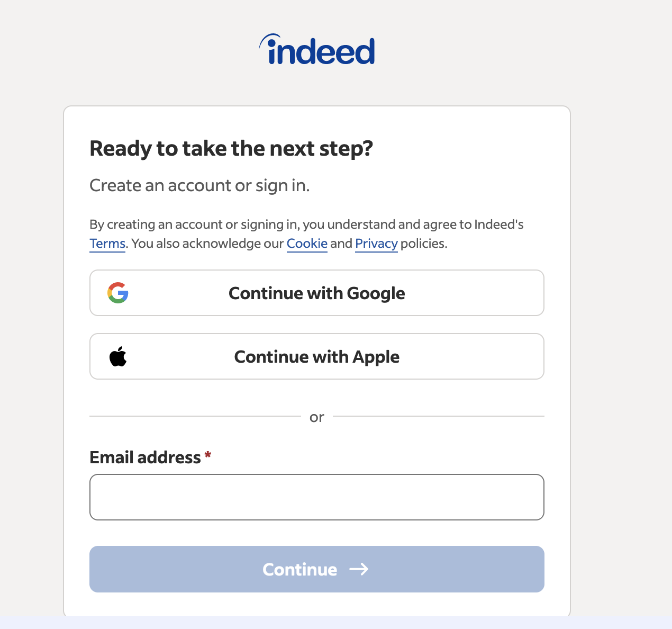Click the arrow icon beside Continue
This screenshot has width=672, height=629.
[359, 569]
